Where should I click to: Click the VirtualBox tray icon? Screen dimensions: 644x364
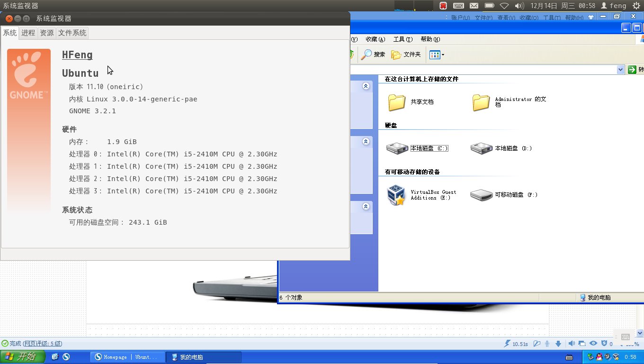coord(616,356)
